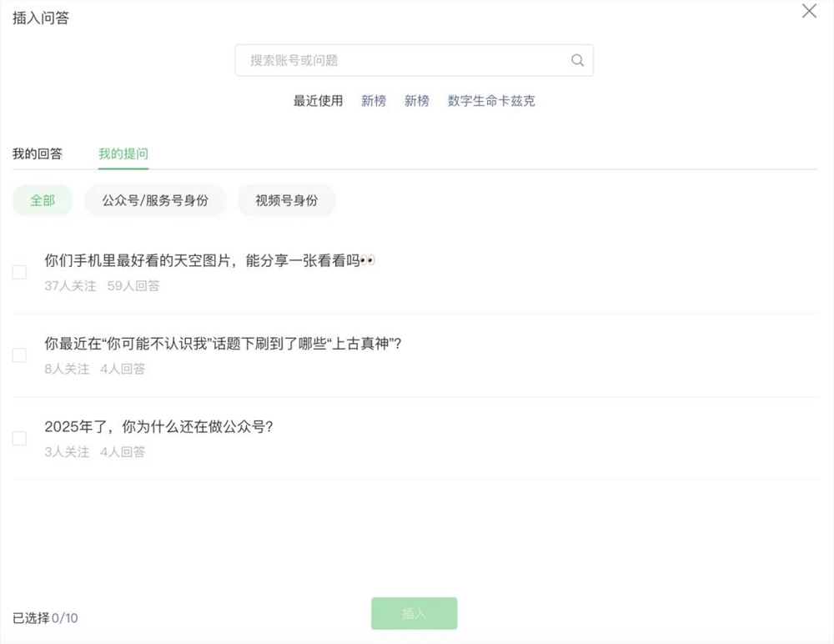Open the second 新榜 recent item

[417, 101]
